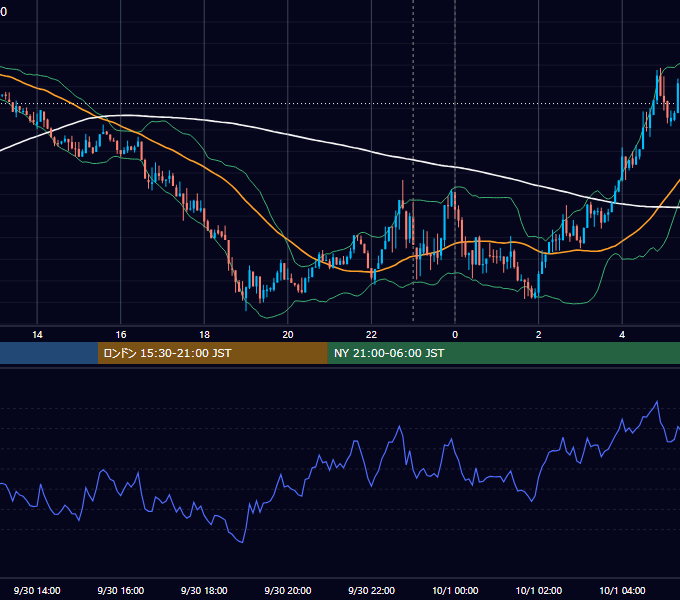This screenshot has width=680, height=600.
Task: Click the candlestick low near 9/30 19:00
Action: pyautogui.click(x=246, y=307)
